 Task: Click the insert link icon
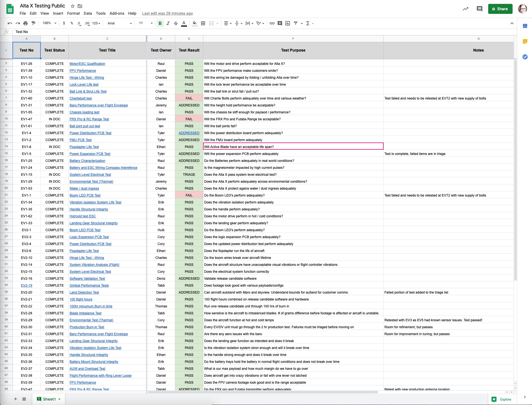coord(272,23)
